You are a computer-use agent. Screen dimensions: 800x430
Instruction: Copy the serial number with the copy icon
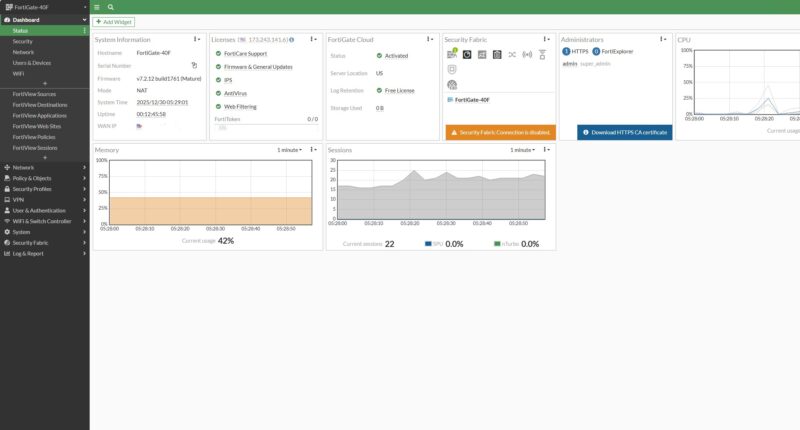coord(194,65)
